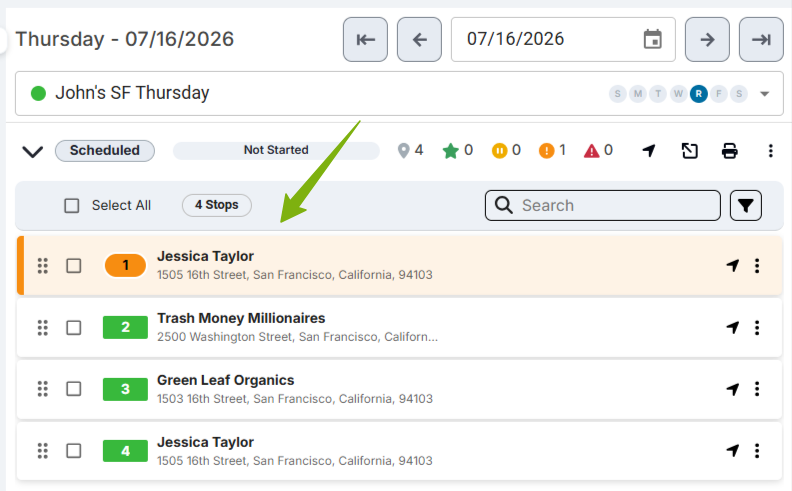Screen dimensions: 792x491
Task: Click the 4 Stops badge
Action: coord(217,205)
